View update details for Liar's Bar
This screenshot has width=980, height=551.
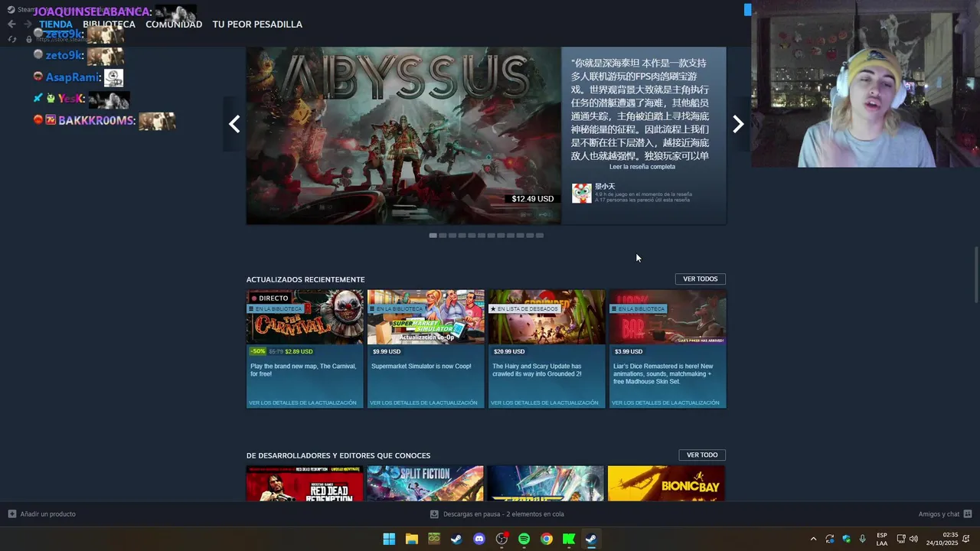coord(665,403)
